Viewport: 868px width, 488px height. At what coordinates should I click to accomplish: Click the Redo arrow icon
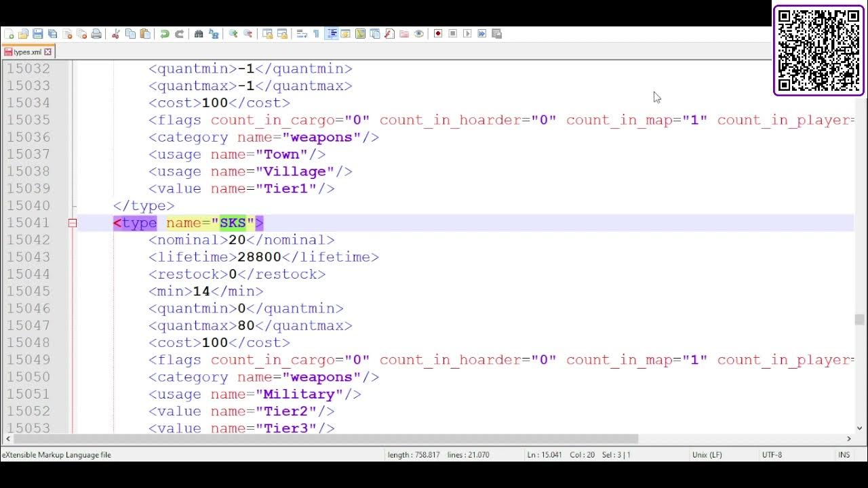pos(180,34)
